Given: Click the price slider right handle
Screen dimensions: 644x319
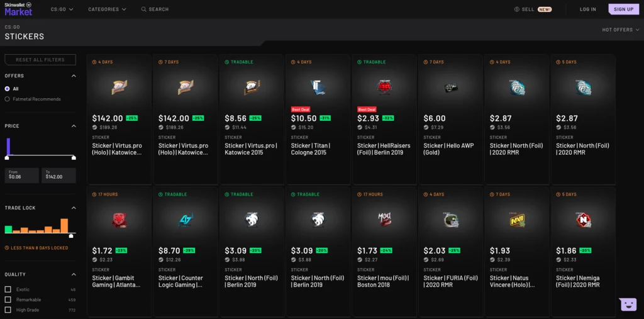Looking at the screenshot, I should (x=74, y=158).
